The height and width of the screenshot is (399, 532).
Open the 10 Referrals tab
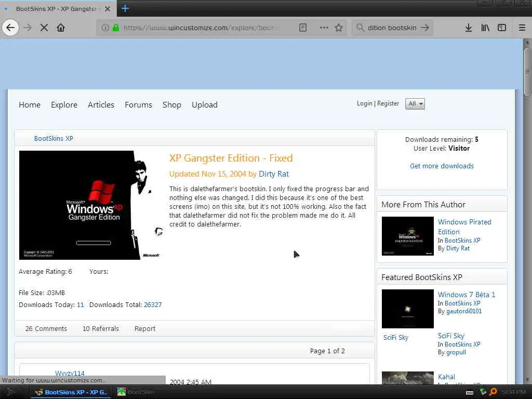coord(101,329)
